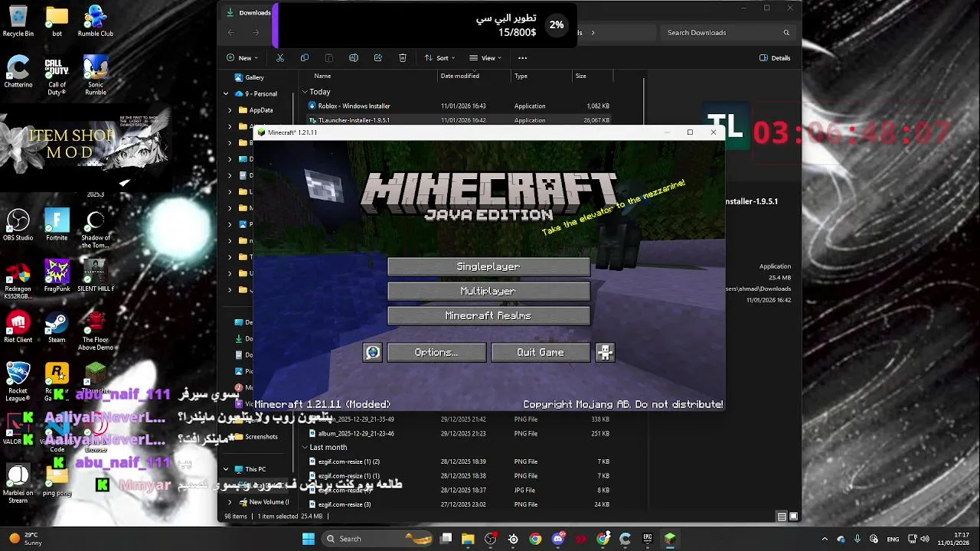The height and width of the screenshot is (551, 980).
Task: Open Fortnite desktop icon
Action: pyautogui.click(x=57, y=225)
